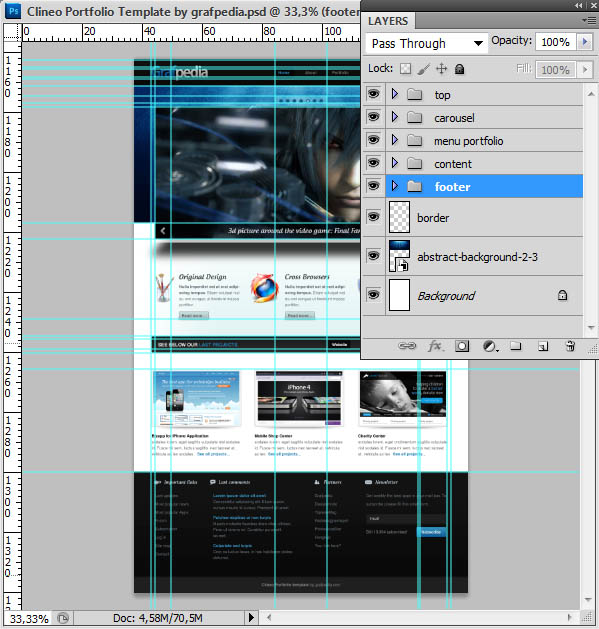The image size is (599, 629).
Task: Click the abstract-background-2-3 smart object thumbnail
Action: 399,256
